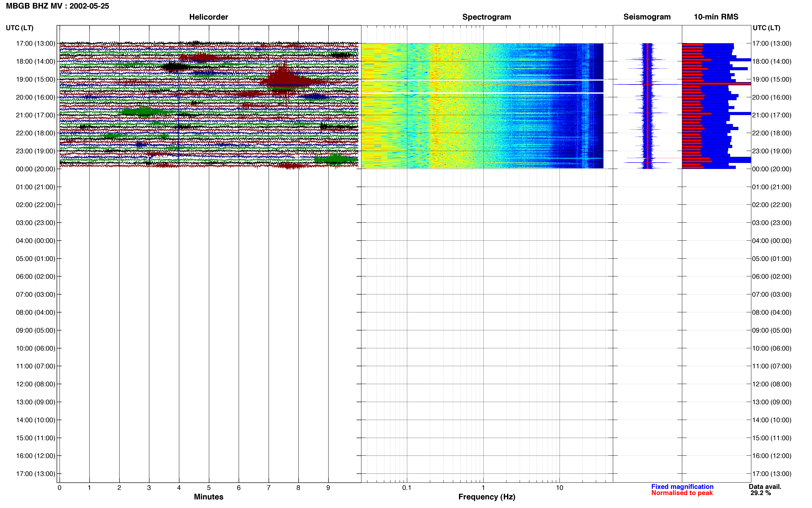Click the 'Minutes' axis title

point(209,497)
